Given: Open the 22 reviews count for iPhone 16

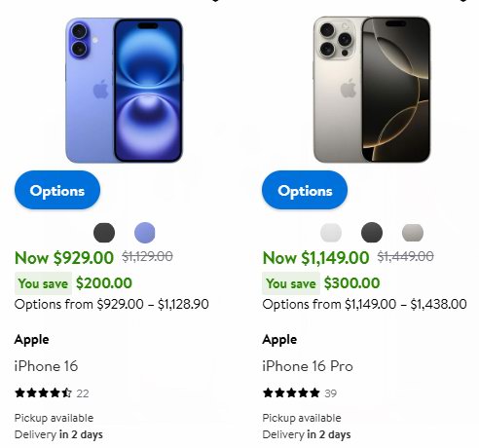Looking at the screenshot, I should 83,393.
